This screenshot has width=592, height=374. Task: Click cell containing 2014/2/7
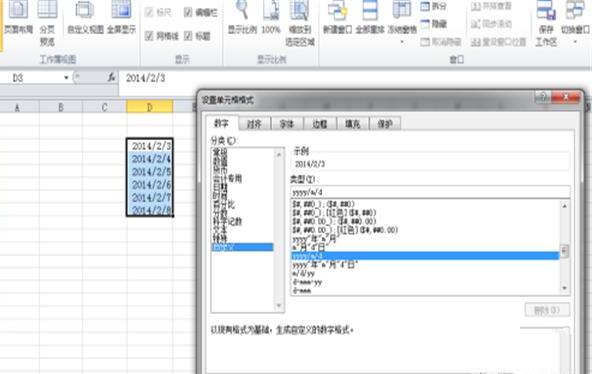point(150,197)
